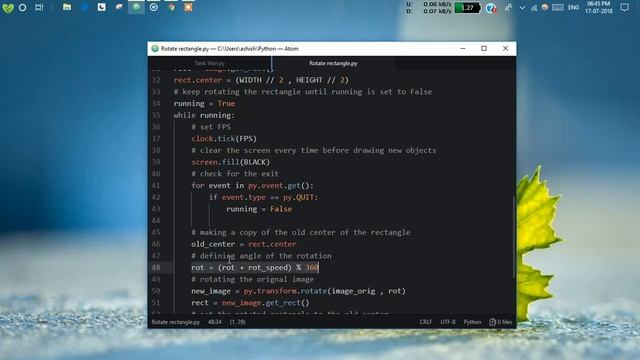Viewport: 640px width, 360px height.
Task: Click 'rect = new_image.get_rect()' on line 51
Action: pyautogui.click(x=251, y=303)
